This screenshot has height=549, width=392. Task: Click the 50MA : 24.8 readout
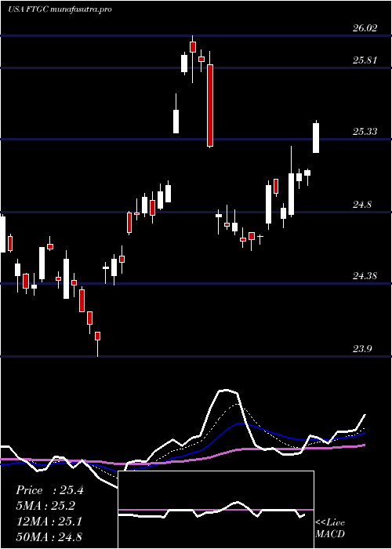(49, 536)
